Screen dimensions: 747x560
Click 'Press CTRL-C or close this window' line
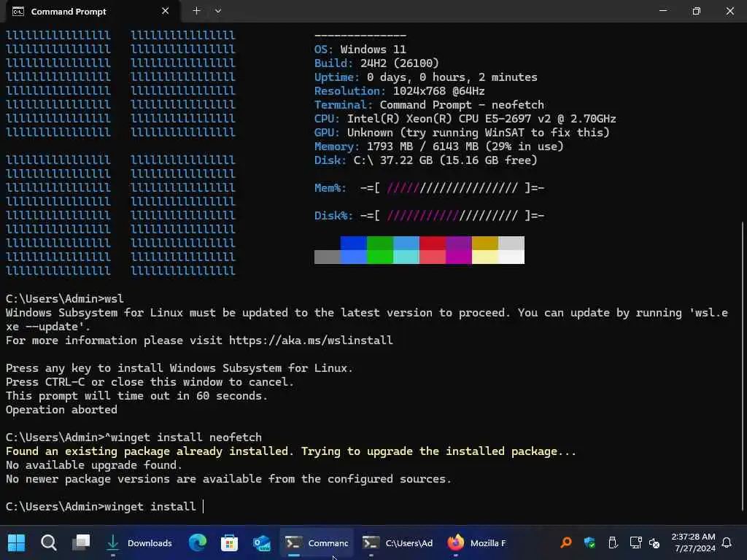(x=150, y=382)
